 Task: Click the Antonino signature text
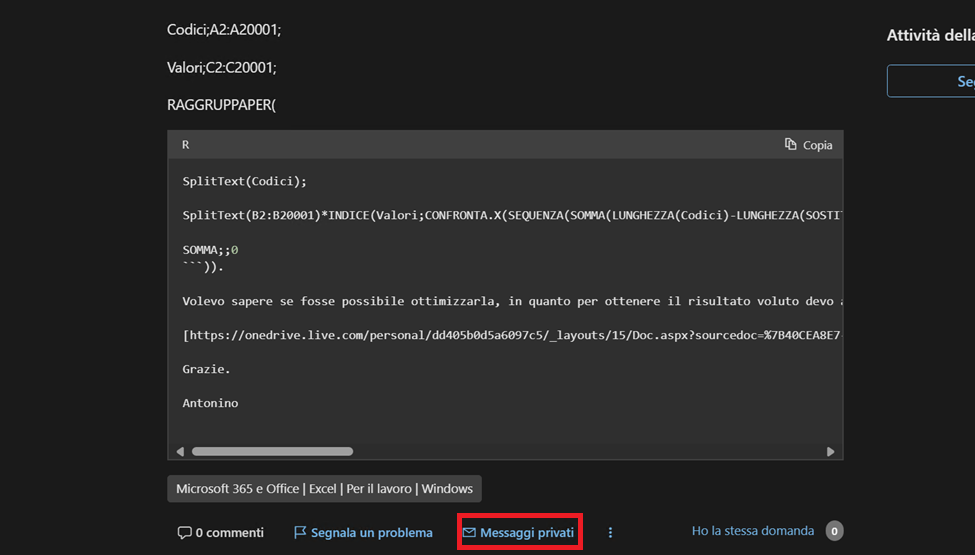point(210,403)
